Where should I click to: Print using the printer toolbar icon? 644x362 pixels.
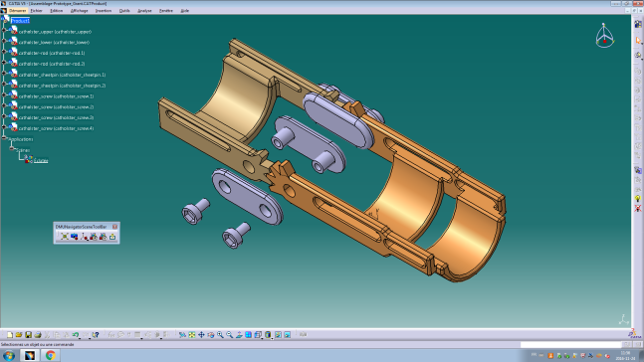coord(38,335)
